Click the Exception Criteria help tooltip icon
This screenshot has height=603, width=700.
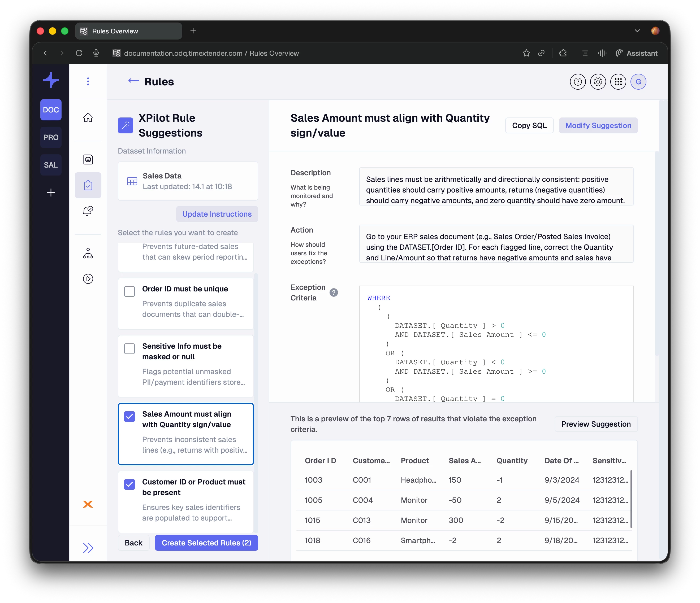(x=334, y=292)
